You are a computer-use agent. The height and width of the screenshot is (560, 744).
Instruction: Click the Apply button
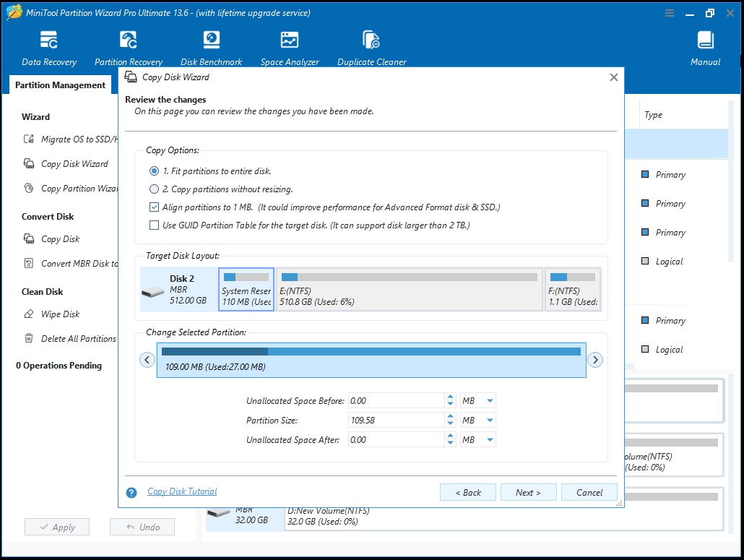point(57,527)
